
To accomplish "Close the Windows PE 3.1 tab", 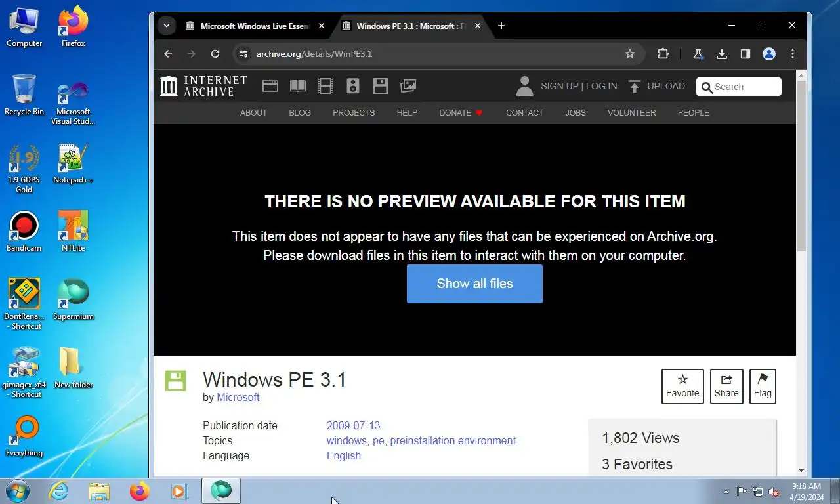I will (x=478, y=26).
